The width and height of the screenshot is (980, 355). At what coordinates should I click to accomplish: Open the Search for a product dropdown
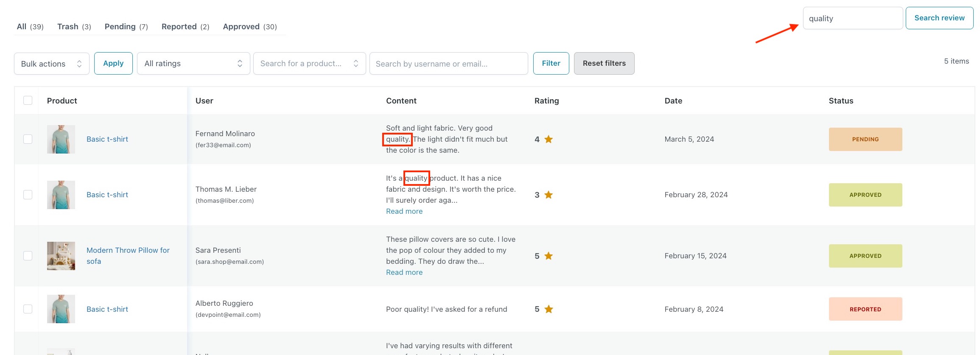click(310, 64)
